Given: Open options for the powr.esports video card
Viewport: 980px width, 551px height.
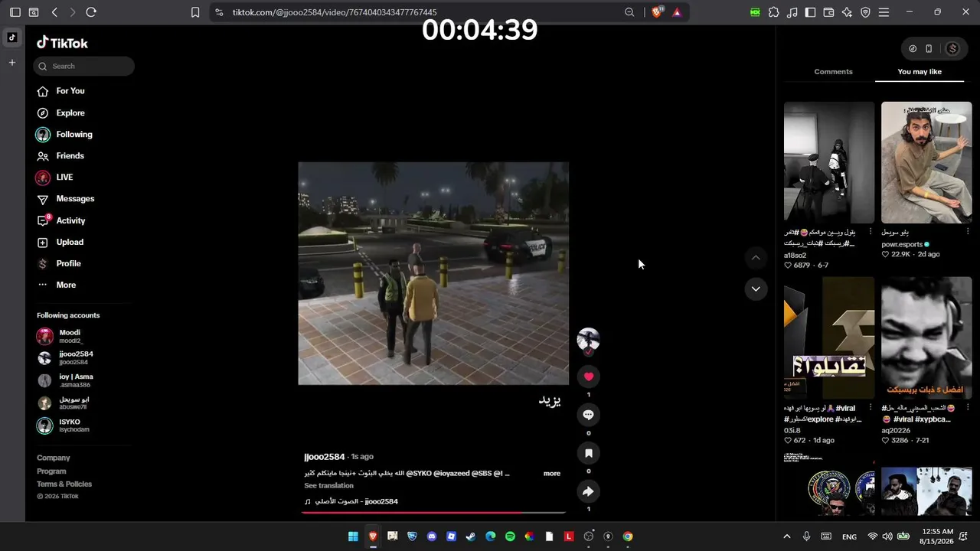Looking at the screenshot, I should click(967, 232).
